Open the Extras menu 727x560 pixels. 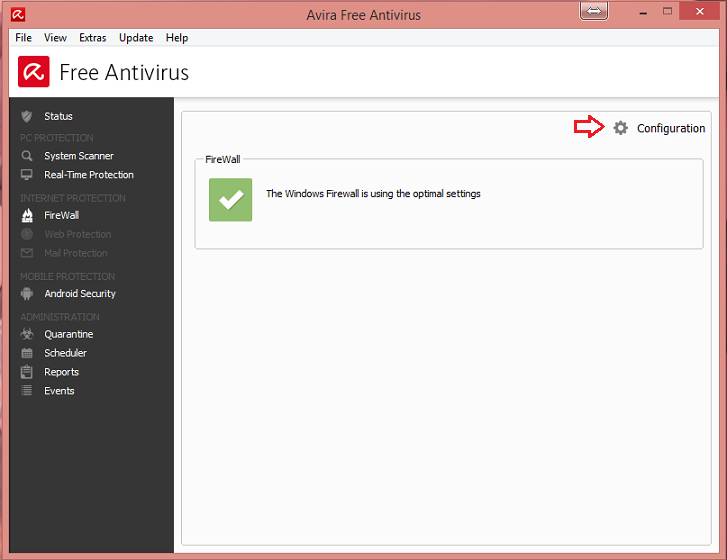pyautogui.click(x=93, y=38)
